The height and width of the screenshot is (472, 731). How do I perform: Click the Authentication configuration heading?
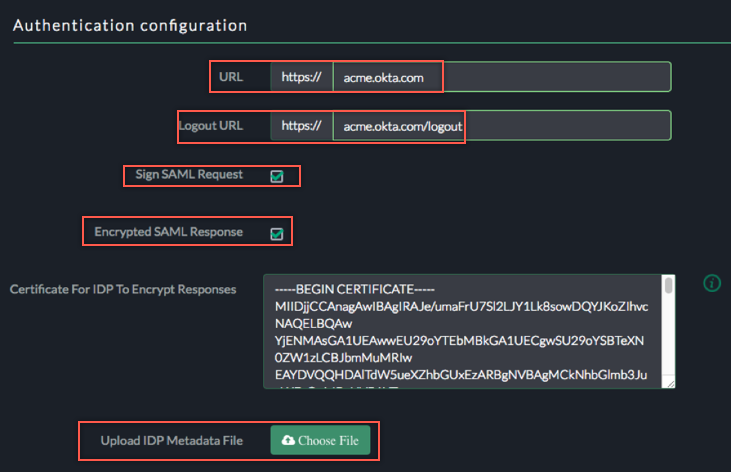click(x=130, y=24)
